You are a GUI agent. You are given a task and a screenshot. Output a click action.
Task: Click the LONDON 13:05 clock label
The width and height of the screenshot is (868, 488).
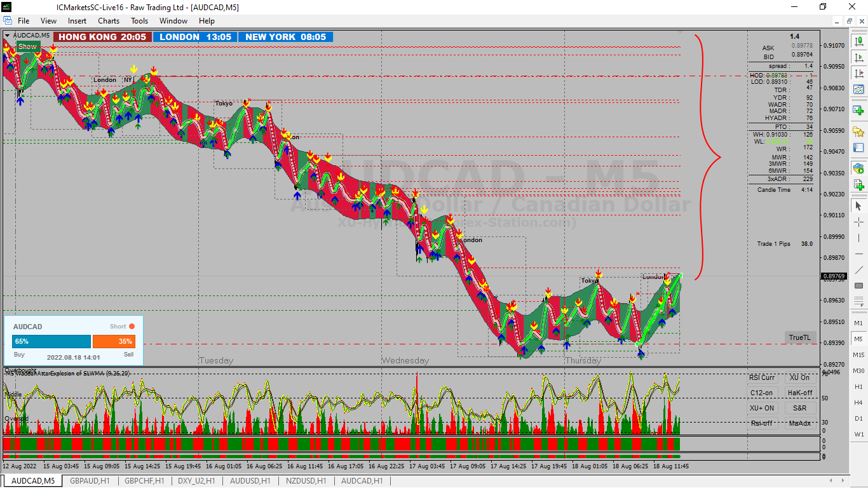(x=195, y=37)
